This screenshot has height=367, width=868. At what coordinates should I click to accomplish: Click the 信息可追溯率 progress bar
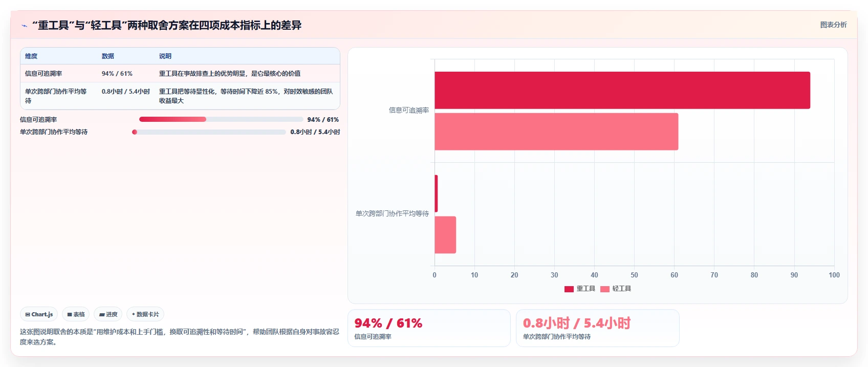pyautogui.click(x=221, y=119)
